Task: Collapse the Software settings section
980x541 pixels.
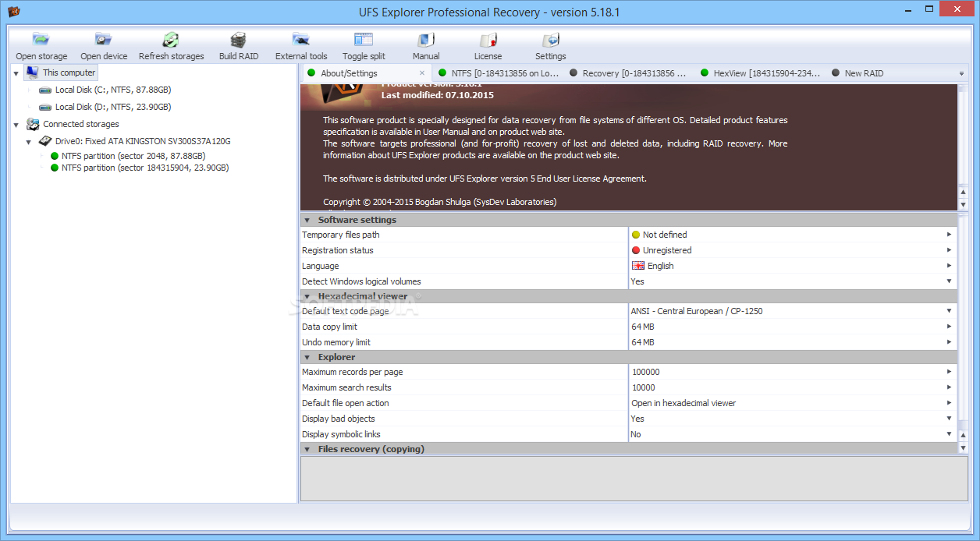Action: click(307, 221)
